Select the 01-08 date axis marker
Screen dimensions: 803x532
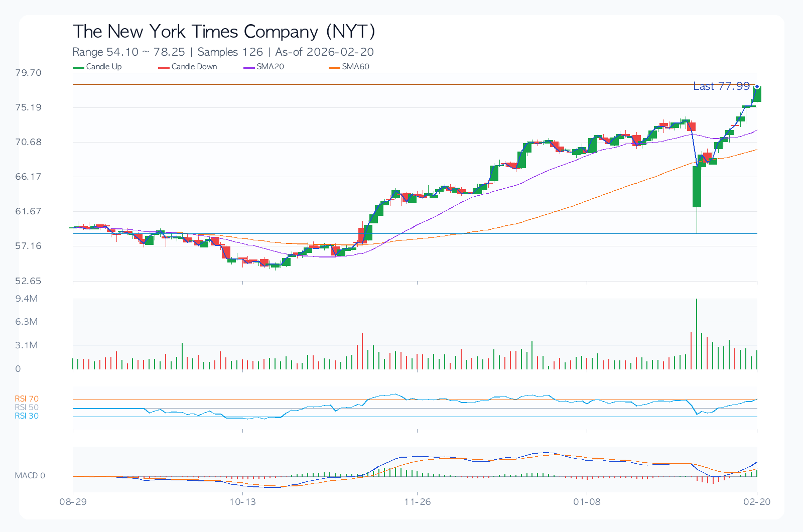[587, 502]
